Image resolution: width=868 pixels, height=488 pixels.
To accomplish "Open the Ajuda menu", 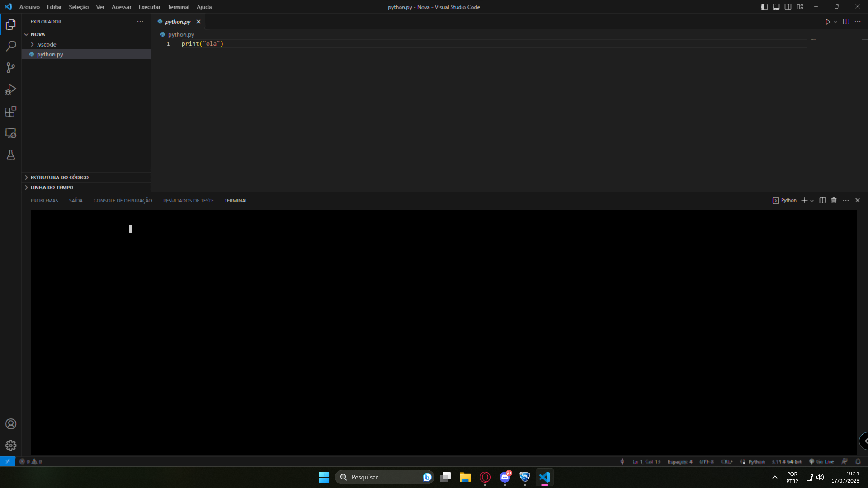I will coord(204,7).
